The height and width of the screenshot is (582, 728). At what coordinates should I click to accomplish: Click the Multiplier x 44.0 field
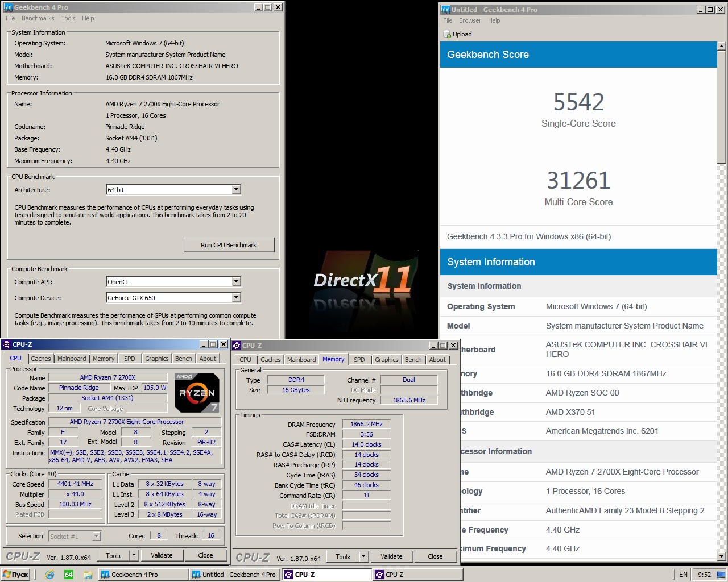[75, 494]
